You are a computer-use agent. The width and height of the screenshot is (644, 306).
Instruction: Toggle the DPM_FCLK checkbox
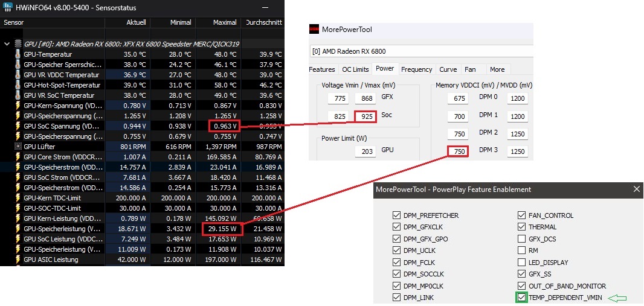pos(396,262)
